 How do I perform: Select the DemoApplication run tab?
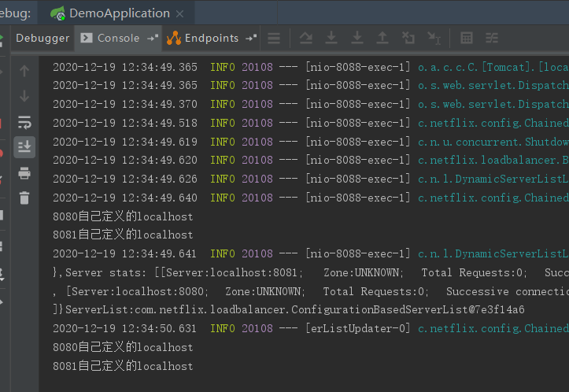click(116, 13)
